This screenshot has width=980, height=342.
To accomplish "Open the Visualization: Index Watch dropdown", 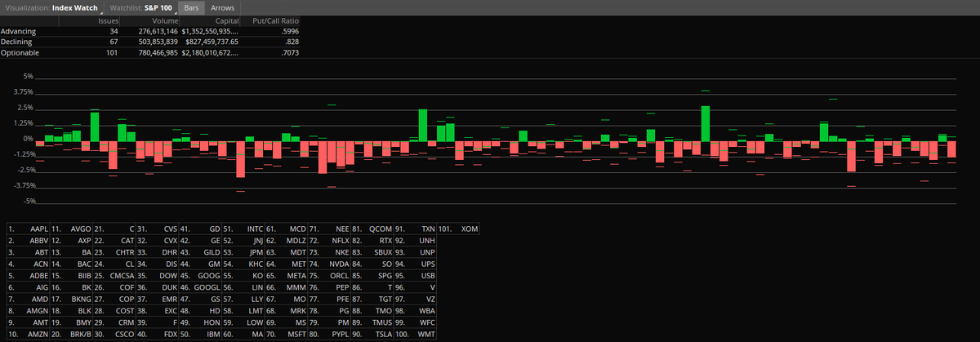I will 53,7.
